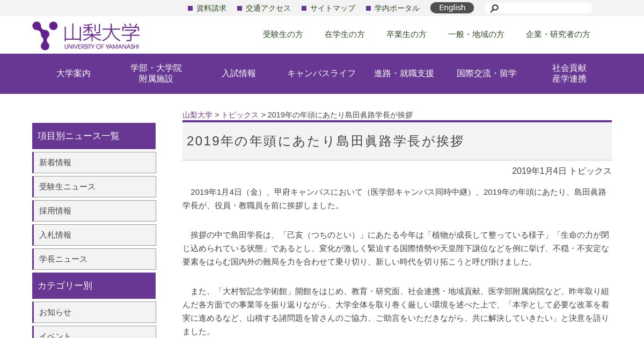644x338 pixels.
Task: Open 新着情報 in sidebar
Action: (x=94, y=163)
